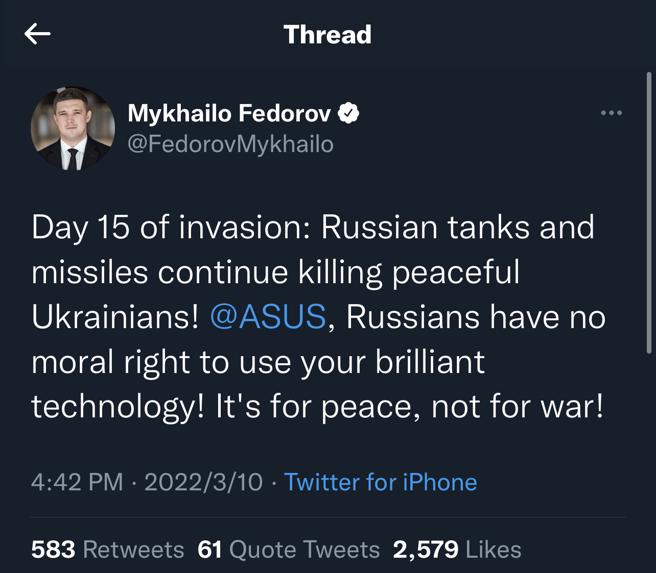
Task: Tap the back arrow
Action: (x=37, y=34)
